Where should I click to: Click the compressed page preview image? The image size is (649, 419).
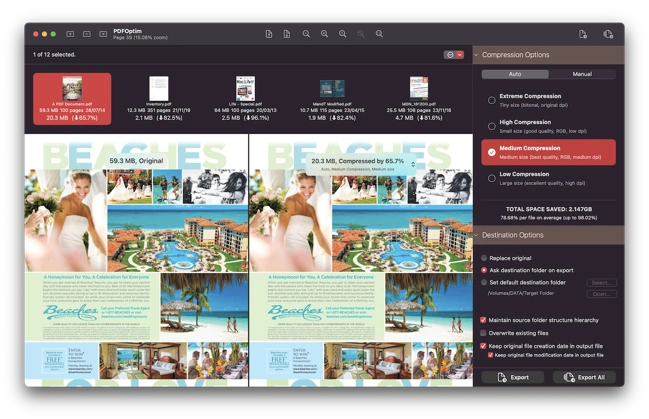pos(361,260)
